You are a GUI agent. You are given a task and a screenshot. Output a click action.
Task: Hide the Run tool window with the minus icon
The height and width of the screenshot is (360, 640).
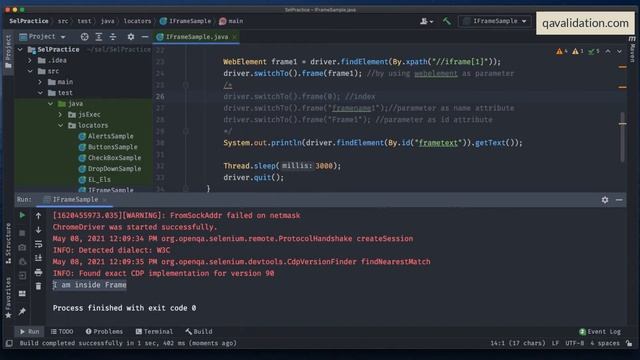[619, 200]
